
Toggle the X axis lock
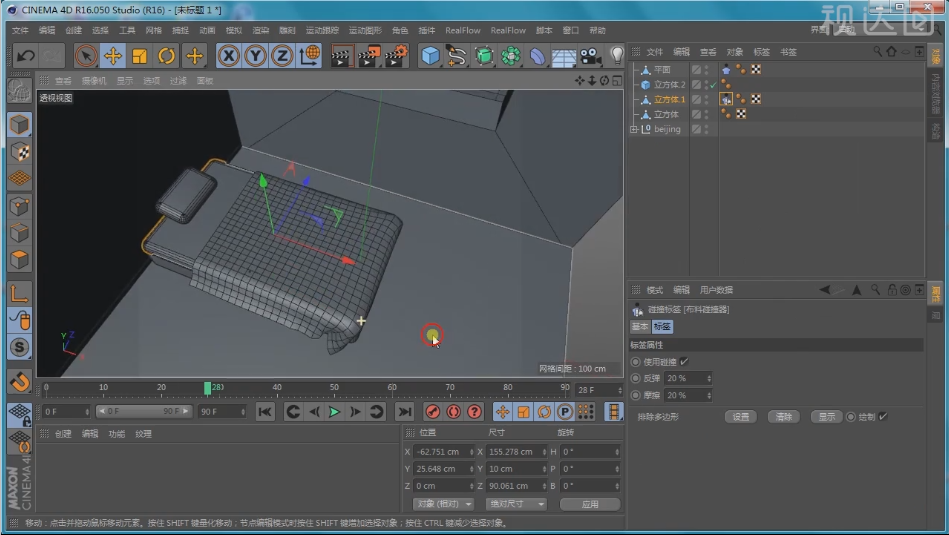[x=228, y=56]
